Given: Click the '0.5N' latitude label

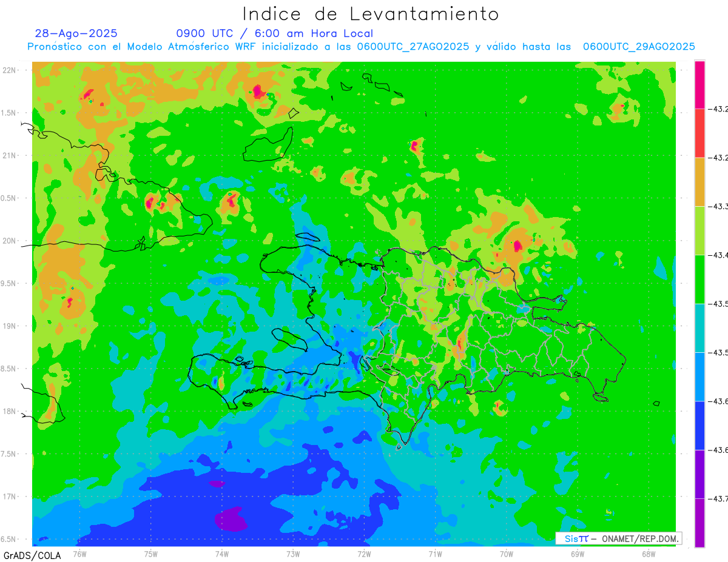Looking at the screenshot, I should tap(8, 198).
